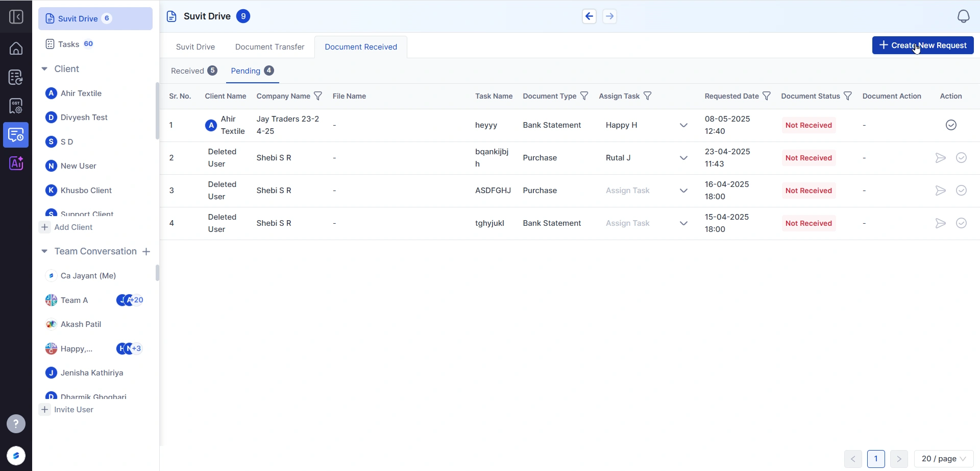The width and height of the screenshot is (980, 471).
Task: Send reminder for bqankijbjh request
Action: [x=940, y=158]
